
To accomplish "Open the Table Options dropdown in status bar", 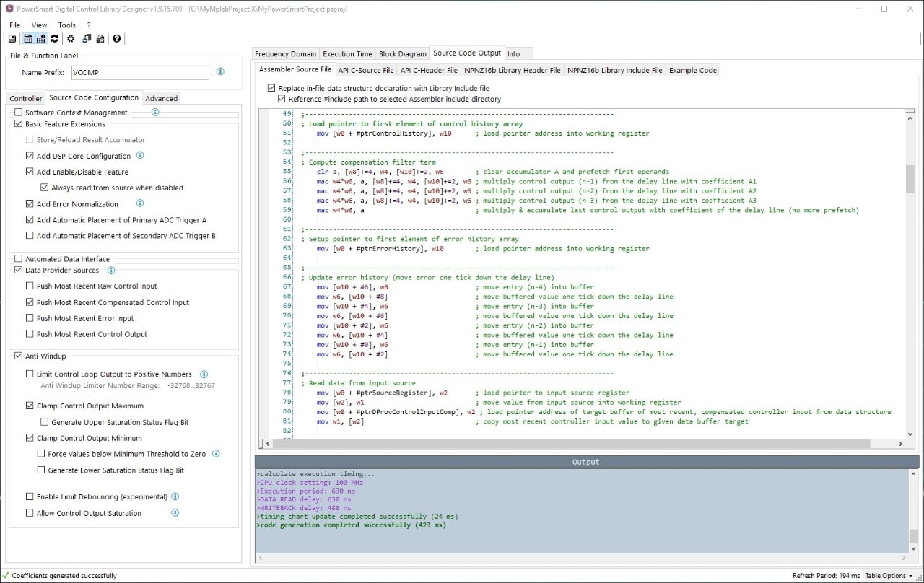I will pyautogui.click(x=889, y=576).
